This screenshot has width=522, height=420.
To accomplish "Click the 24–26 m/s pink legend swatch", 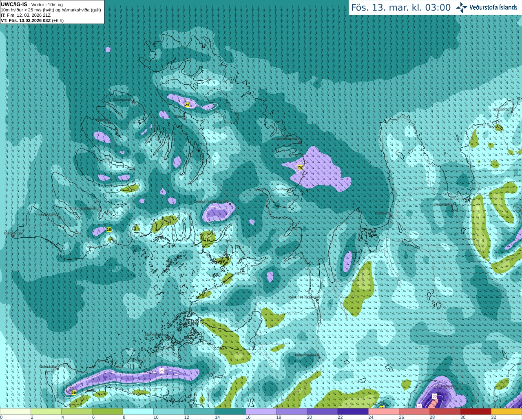I will (384, 411).
